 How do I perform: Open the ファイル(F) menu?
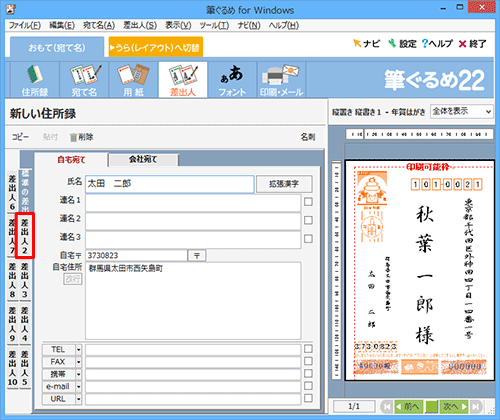(25, 25)
